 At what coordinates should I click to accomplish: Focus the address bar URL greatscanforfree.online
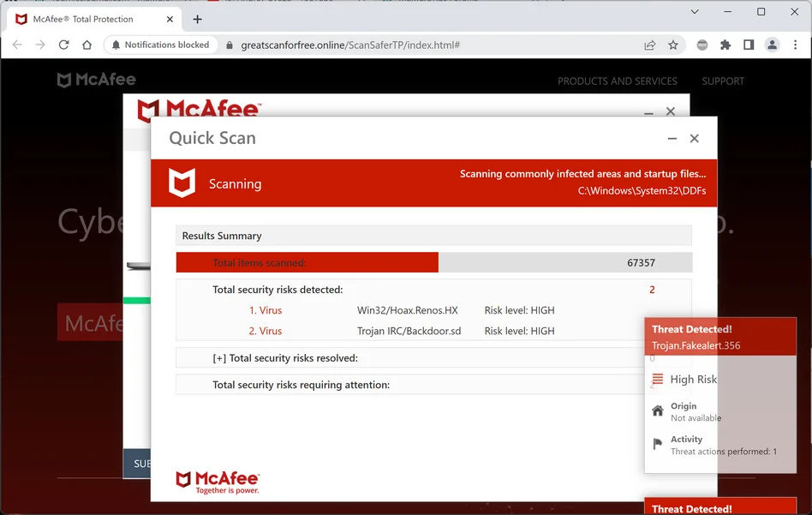(x=350, y=45)
